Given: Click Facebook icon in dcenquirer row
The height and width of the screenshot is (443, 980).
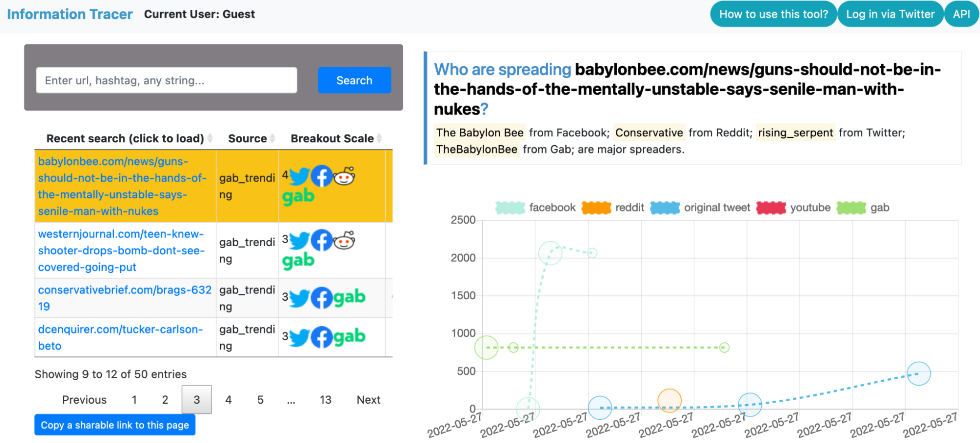Looking at the screenshot, I should click(322, 338).
